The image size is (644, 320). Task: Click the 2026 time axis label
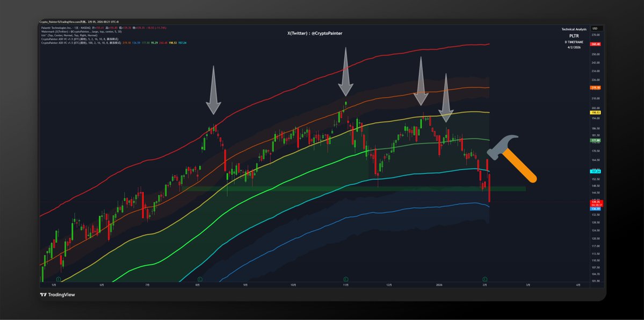(439, 285)
